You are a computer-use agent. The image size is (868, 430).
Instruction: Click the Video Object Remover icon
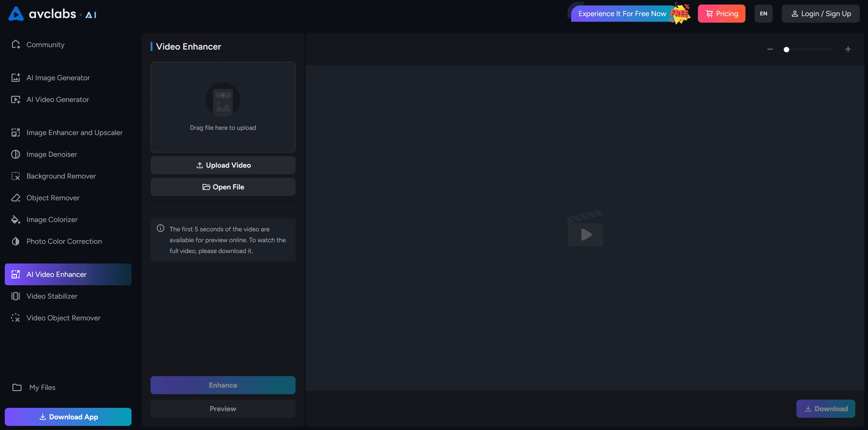tap(16, 318)
